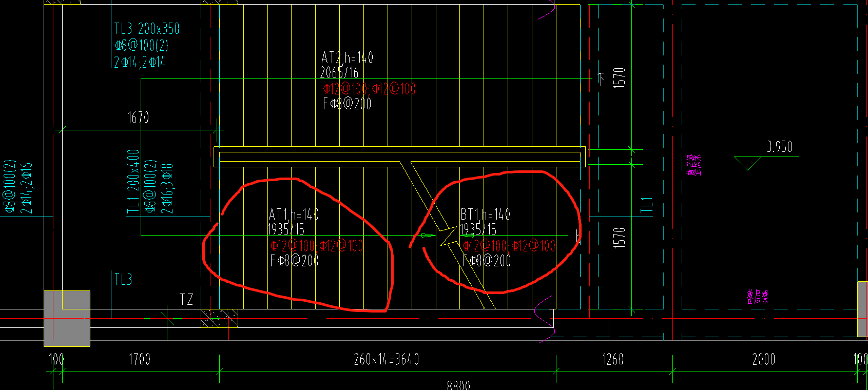Select the 2000 dimension text
Image resolution: width=868 pixels, height=390 pixels.
[763, 359]
